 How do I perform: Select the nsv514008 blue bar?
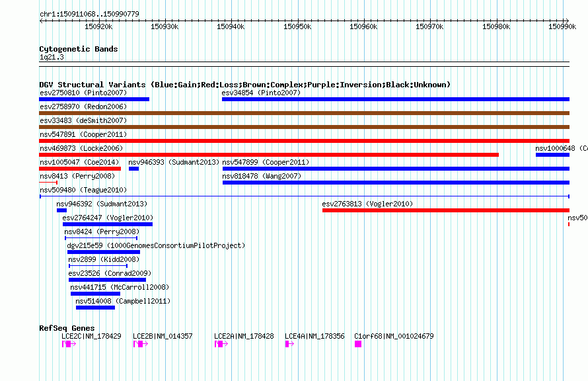coord(95,308)
